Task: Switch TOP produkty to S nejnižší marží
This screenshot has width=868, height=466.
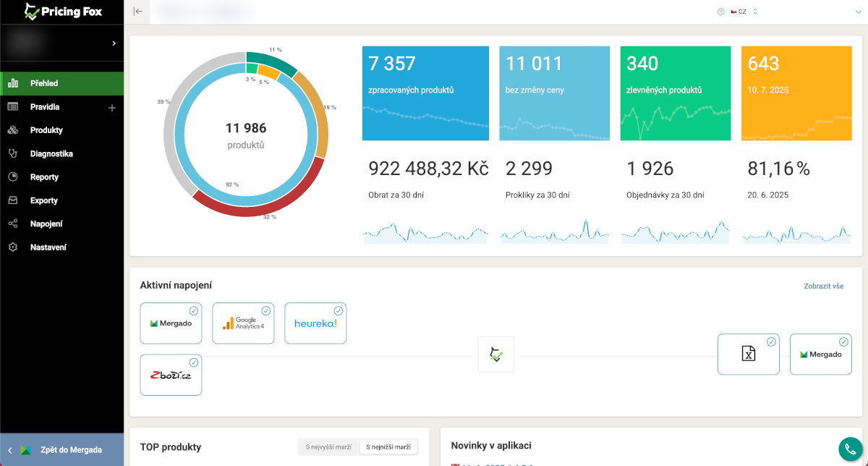Action: (388, 447)
